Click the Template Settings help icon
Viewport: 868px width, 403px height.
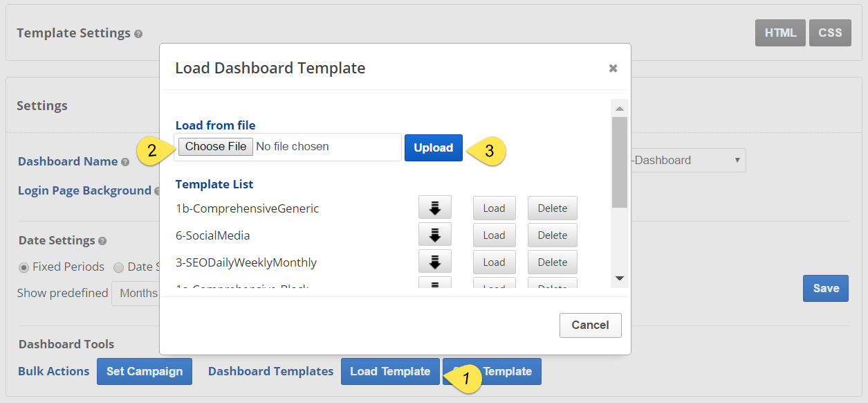pyautogui.click(x=138, y=33)
